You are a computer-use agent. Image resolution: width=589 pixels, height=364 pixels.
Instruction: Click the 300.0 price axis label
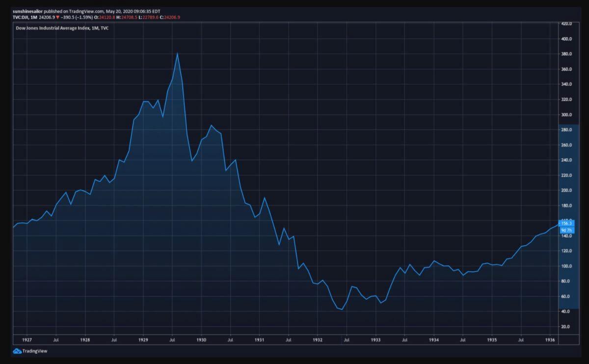(x=566, y=115)
